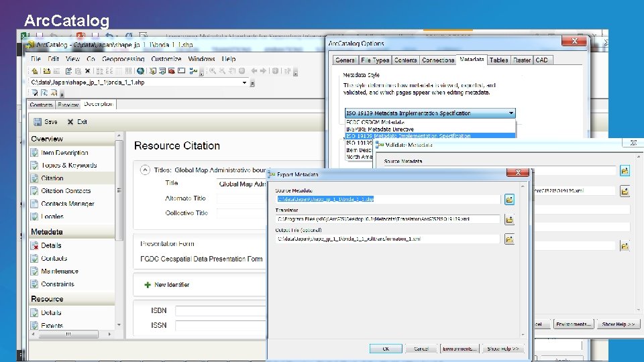644x362 pixels.
Task: Switch to the Contents tab
Action: (x=41, y=105)
